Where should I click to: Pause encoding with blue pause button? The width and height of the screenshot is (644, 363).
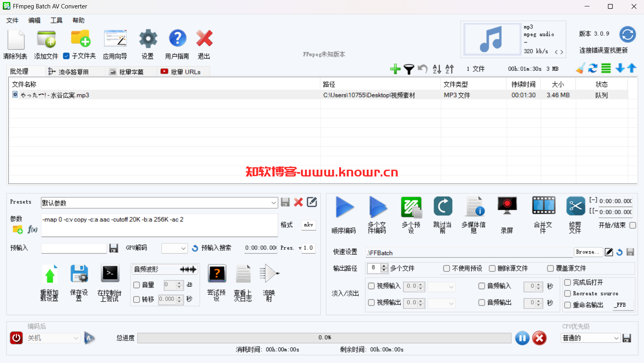tap(522, 338)
